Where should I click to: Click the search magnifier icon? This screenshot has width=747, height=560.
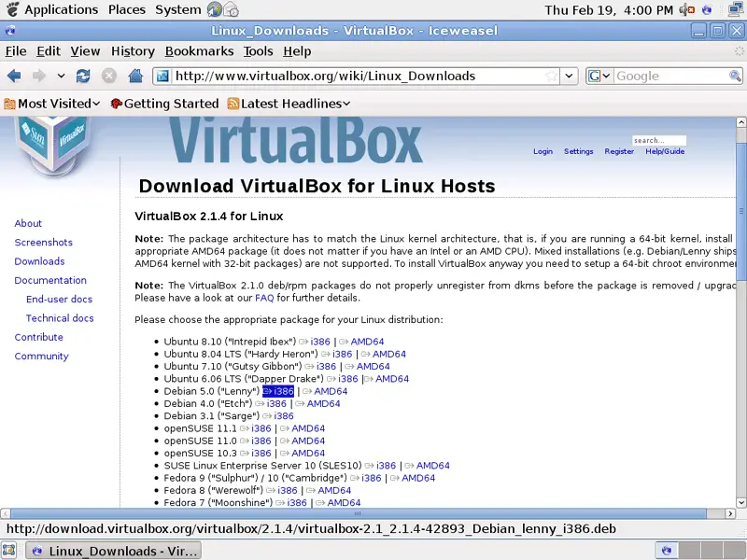(735, 76)
